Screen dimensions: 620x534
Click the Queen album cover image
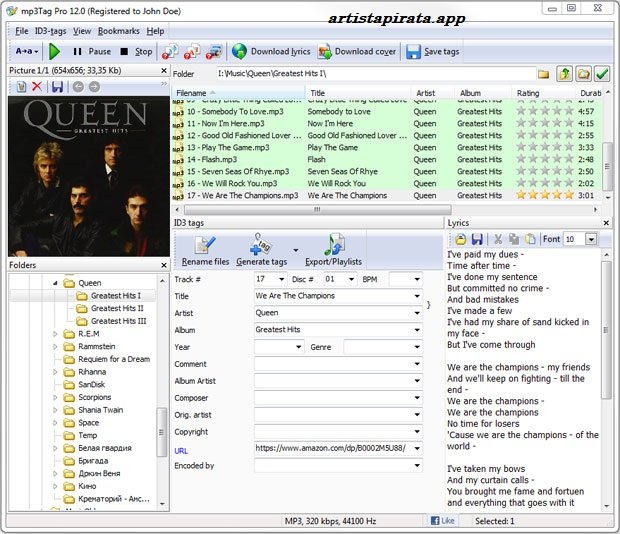(89, 176)
